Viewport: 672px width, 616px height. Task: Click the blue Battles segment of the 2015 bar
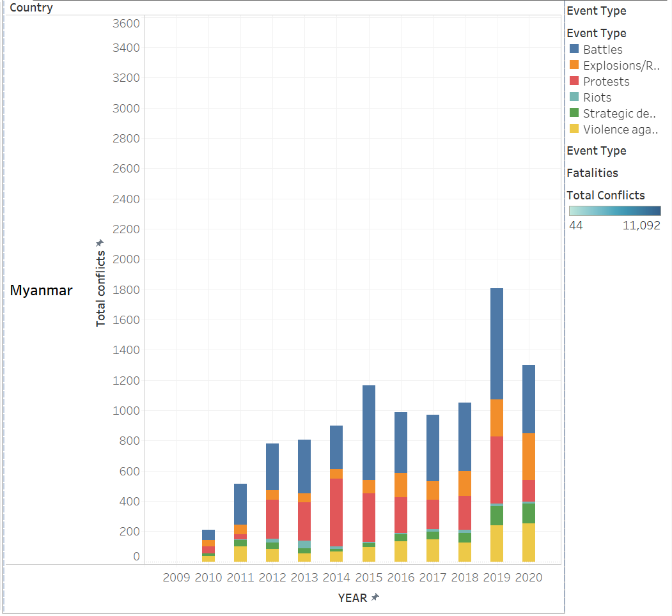click(x=368, y=433)
